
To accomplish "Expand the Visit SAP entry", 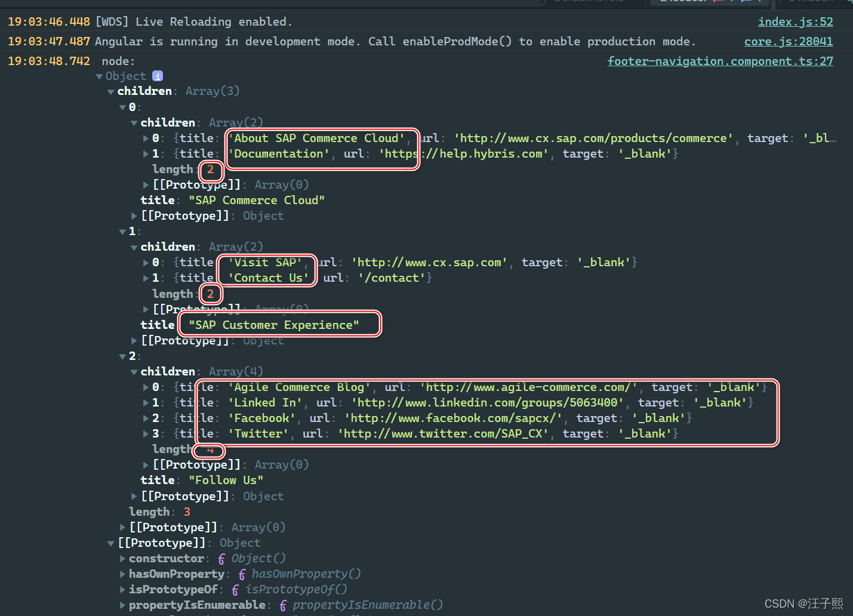I will coord(146,262).
